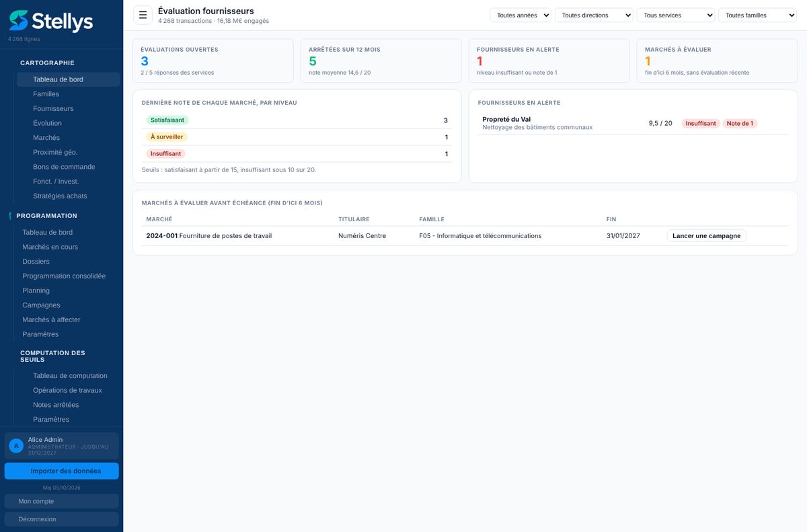This screenshot has width=807, height=532.
Task: Go to Bons de commande
Action: (68, 167)
